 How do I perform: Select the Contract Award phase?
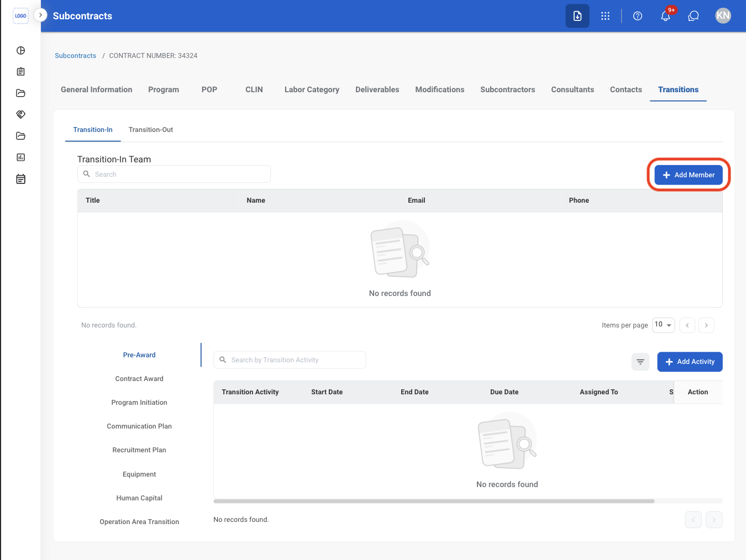139,379
